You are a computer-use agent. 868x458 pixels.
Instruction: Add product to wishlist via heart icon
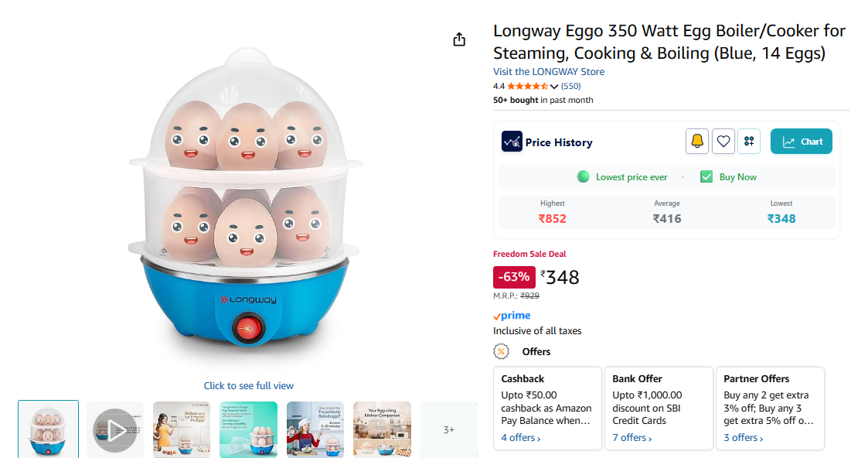tap(723, 142)
